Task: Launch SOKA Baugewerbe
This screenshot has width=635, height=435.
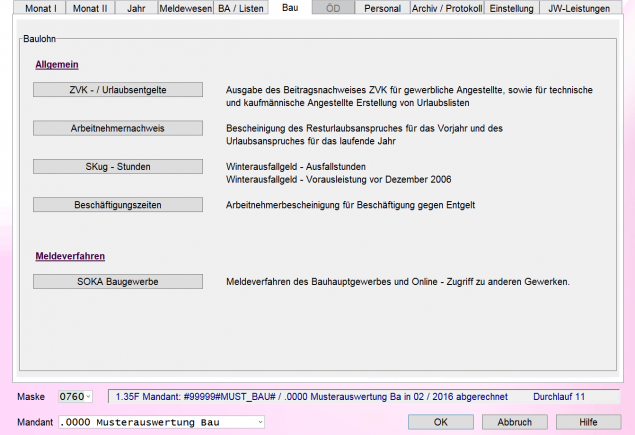Action: tap(118, 281)
